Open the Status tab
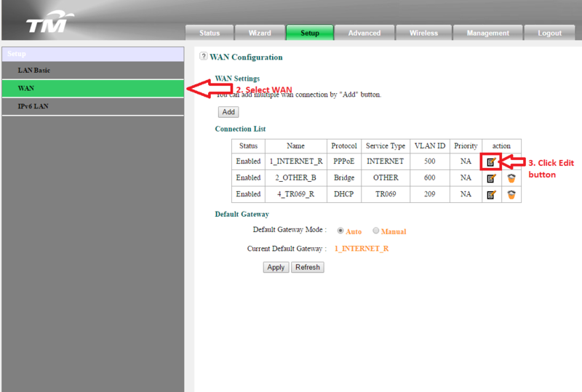 click(210, 33)
